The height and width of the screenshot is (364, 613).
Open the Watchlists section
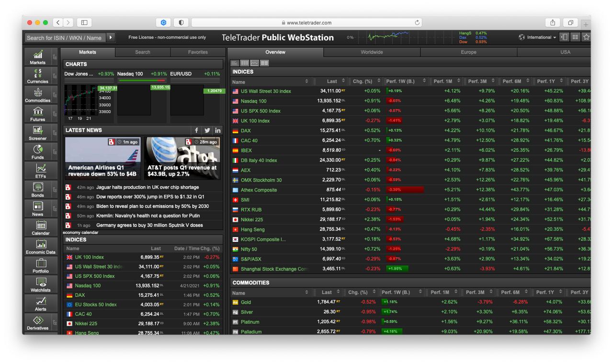(x=41, y=284)
